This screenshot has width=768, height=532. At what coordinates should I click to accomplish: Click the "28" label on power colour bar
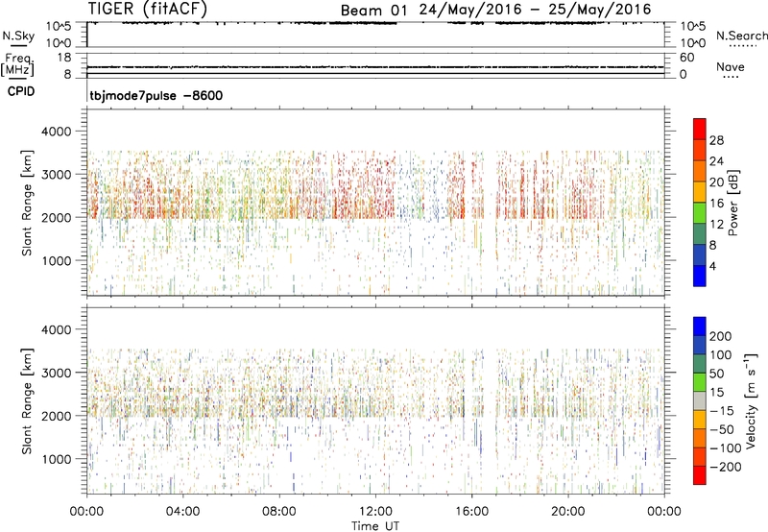click(x=716, y=140)
